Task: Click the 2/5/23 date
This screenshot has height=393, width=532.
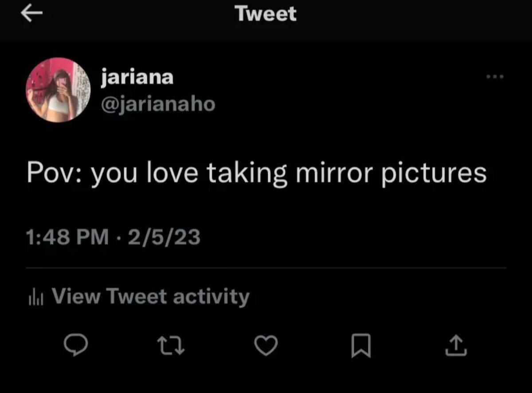Action: pyautogui.click(x=164, y=238)
